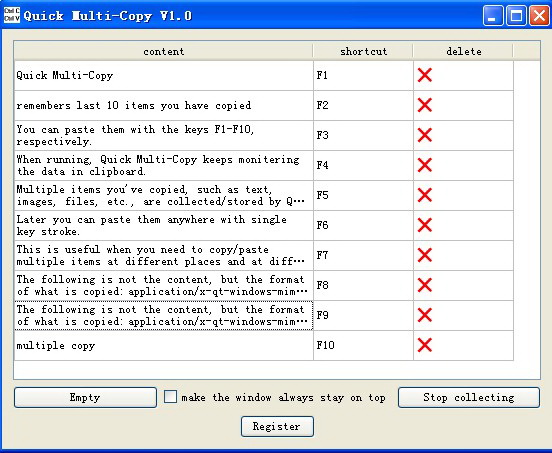Click the Empty button
The image size is (552, 453).
tap(85, 397)
